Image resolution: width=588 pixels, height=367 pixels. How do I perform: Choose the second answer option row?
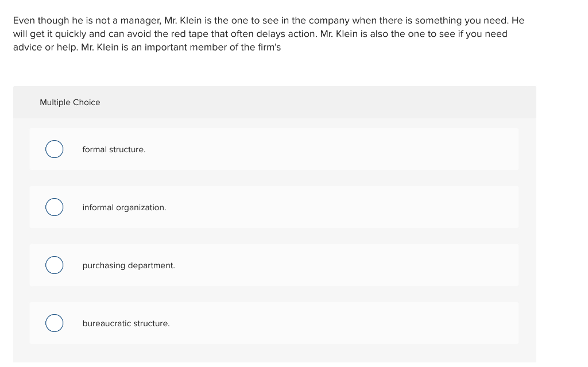[x=274, y=207]
